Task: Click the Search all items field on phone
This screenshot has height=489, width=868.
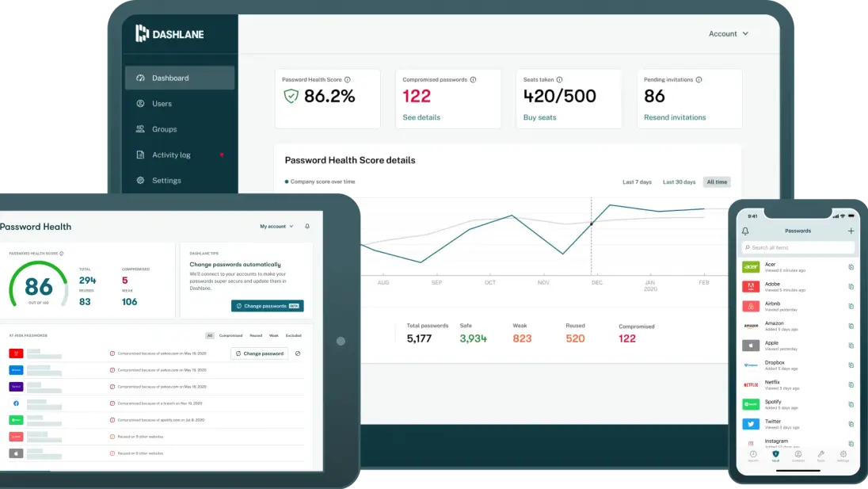Action: coord(798,247)
